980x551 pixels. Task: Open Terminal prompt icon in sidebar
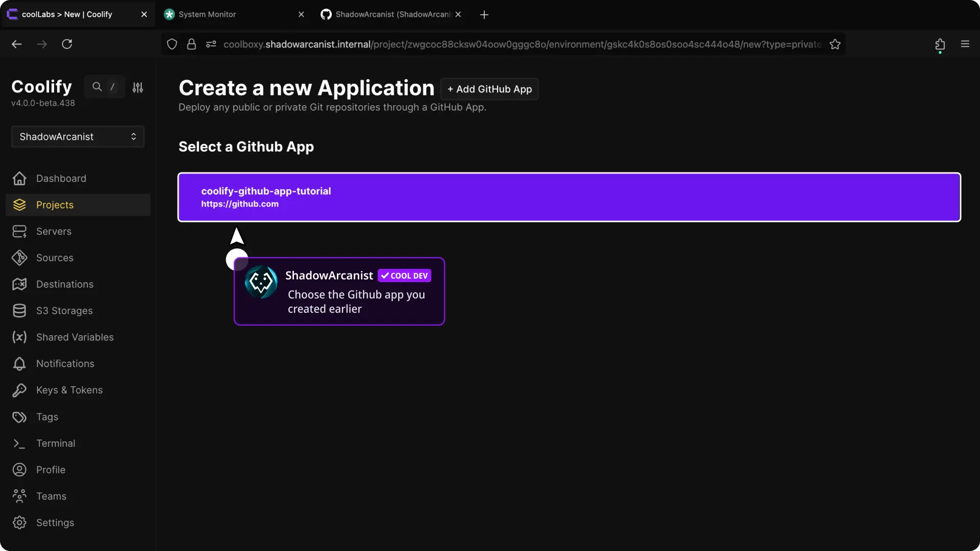[x=19, y=443]
